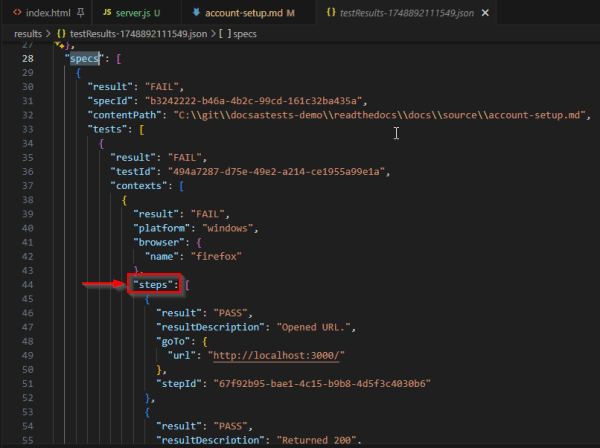
Task: Click the JSON braces icon in breadcrumb
Action: point(59,34)
